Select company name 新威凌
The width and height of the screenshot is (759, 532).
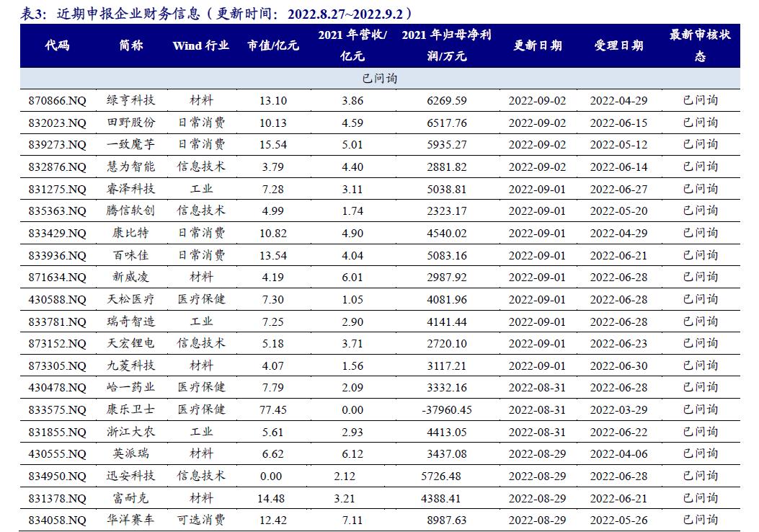(130, 277)
